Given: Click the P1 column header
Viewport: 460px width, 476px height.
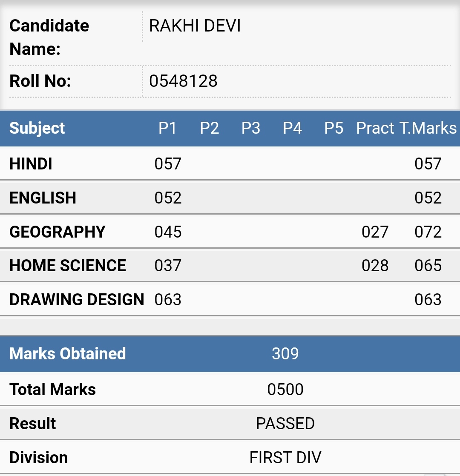Looking at the screenshot, I should point(167,128).
